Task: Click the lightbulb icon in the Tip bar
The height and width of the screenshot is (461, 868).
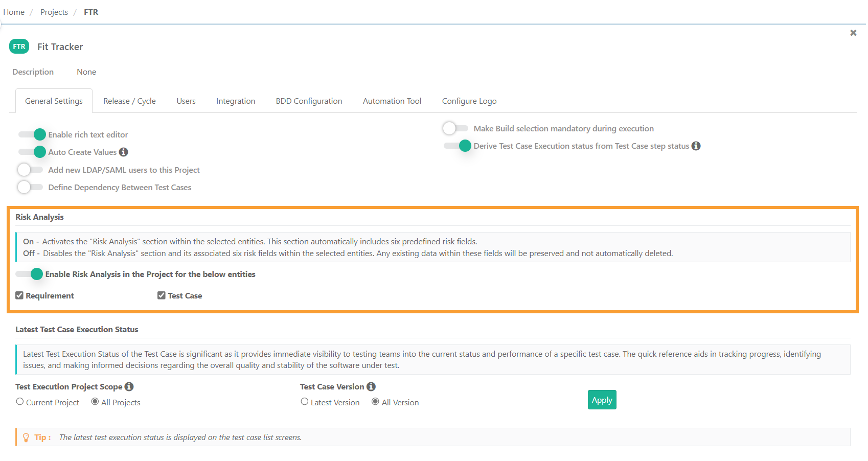Action: (26, 437)
